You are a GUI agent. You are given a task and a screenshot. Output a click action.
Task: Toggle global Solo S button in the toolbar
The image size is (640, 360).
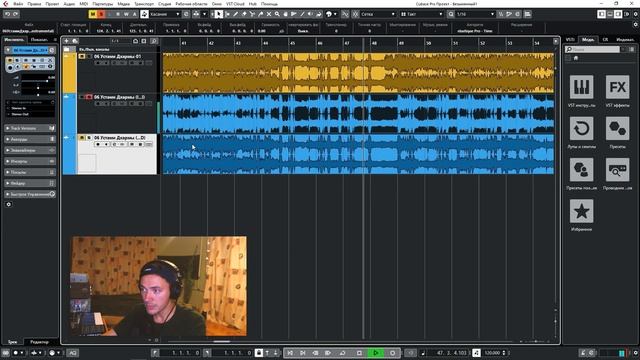[x=101, y=14]
